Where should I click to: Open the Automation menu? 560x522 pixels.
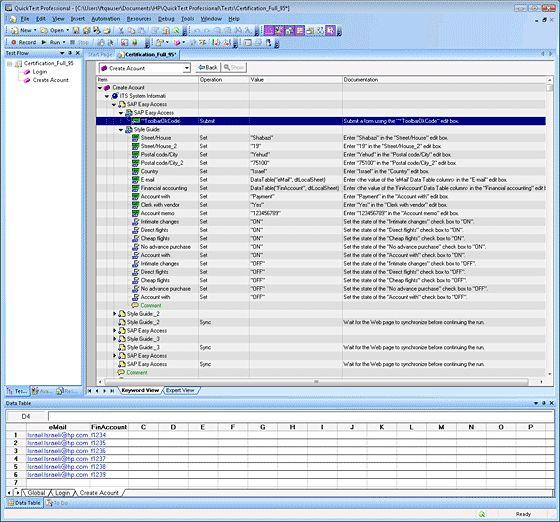pyautogui.click(x=106, y=19)
